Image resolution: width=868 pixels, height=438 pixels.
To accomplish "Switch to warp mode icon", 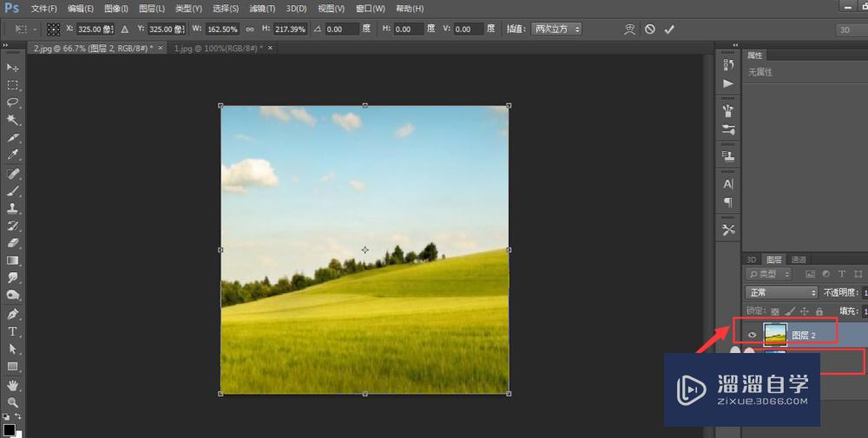I will click(x=629, y=29).
